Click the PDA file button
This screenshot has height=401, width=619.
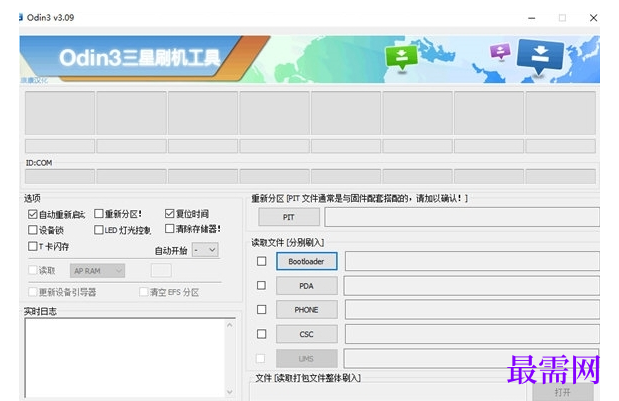coord(307,286)
